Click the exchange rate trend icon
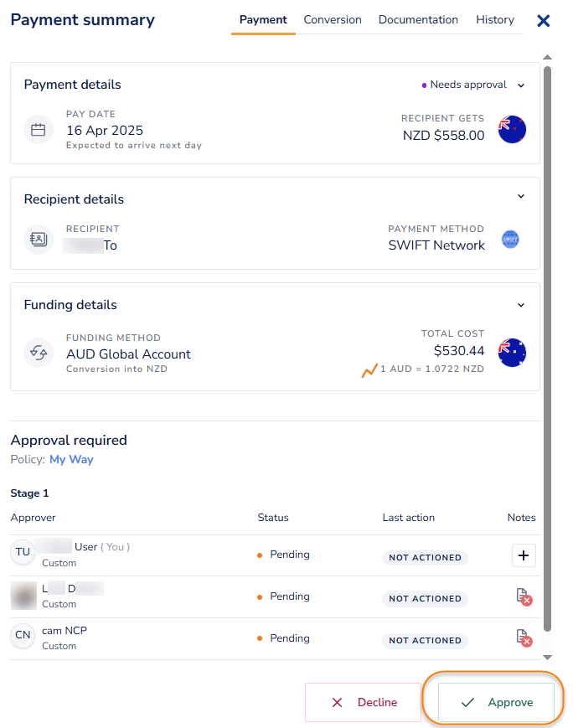The width and height of the screenshot is (573, 728). 369,369
